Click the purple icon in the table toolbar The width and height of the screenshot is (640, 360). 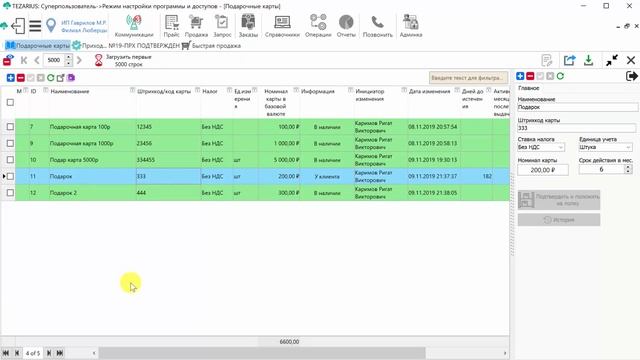71,78
